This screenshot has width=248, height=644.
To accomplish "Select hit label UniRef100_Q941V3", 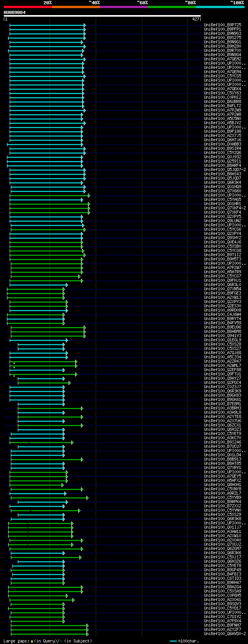I will (x=222, y=336).
